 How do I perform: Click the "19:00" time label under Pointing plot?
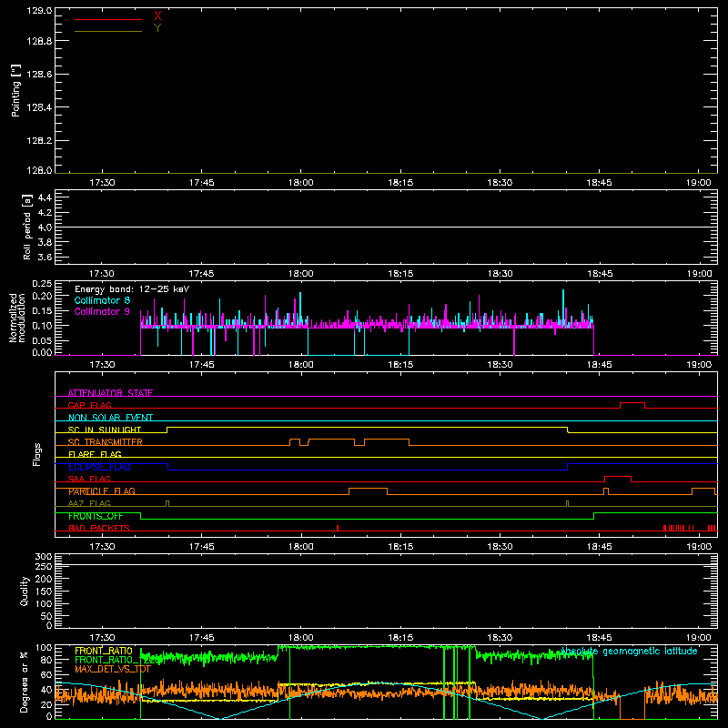(699, 183)
